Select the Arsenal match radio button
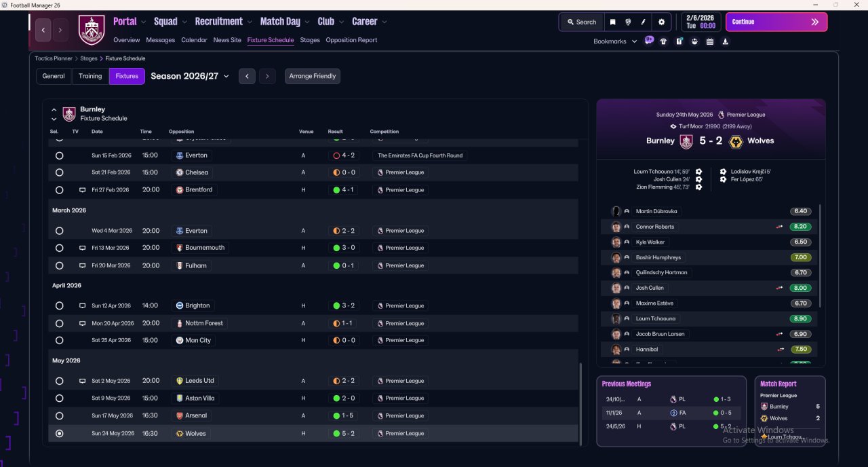This screenshot has height=467, width=868. coord(59,415)
